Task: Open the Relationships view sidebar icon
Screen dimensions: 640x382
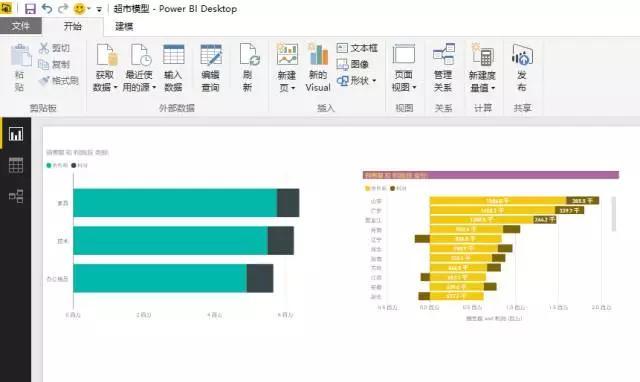Action: click(x=16, y=196)
